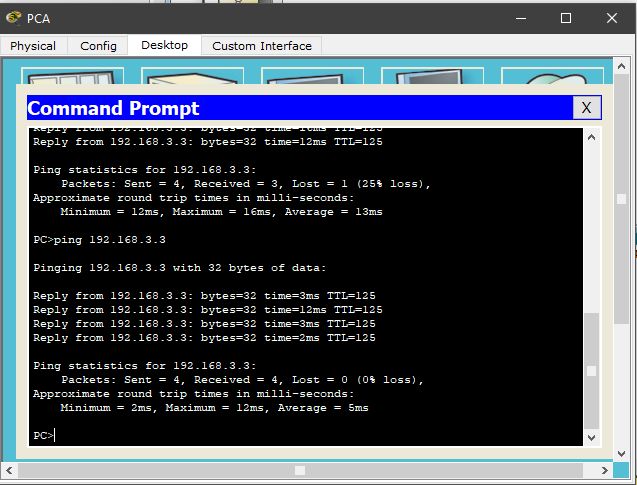The height and width of the screenshot is (485, 637).
Task: Click the terminal scroll down arrow
Action: (x=592, y=437)
